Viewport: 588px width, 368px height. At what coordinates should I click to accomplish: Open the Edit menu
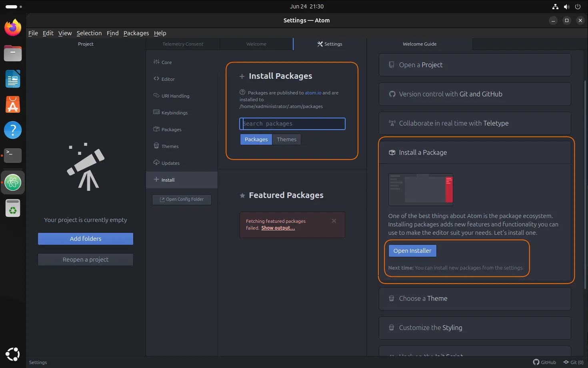tap(48, 33)
